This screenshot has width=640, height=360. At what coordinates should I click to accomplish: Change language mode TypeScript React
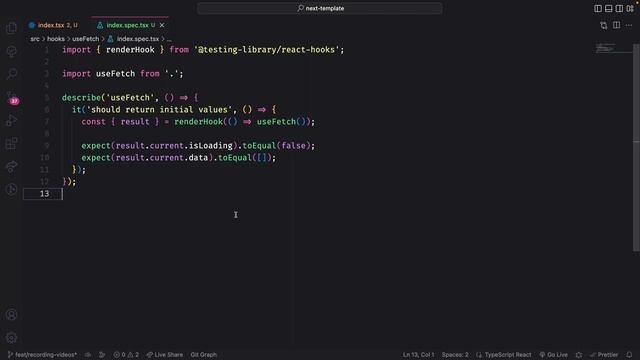point(508,355)
